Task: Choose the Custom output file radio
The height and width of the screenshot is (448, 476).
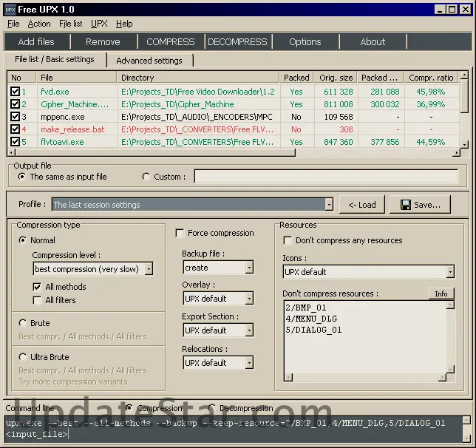Action: (x=146, y=177)
